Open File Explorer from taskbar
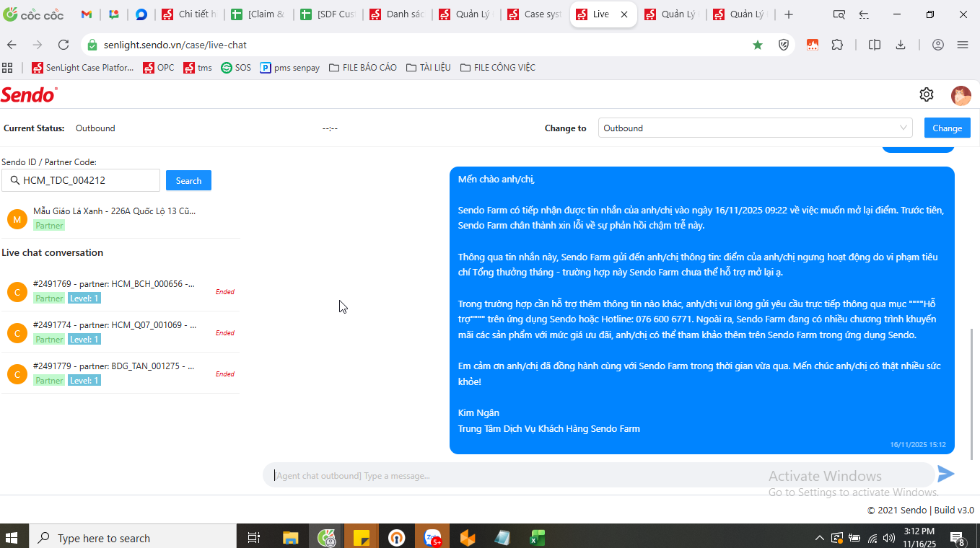 (290, 538)
